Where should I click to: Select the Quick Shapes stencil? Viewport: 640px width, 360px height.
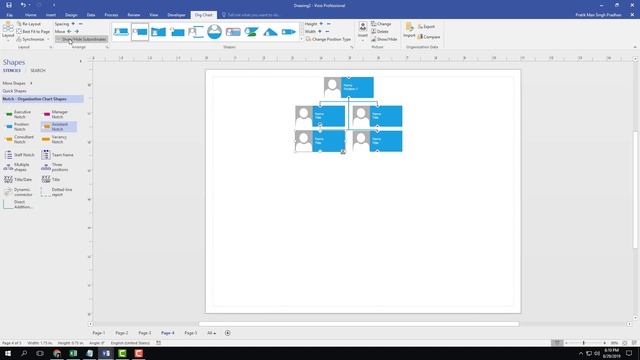14,91
